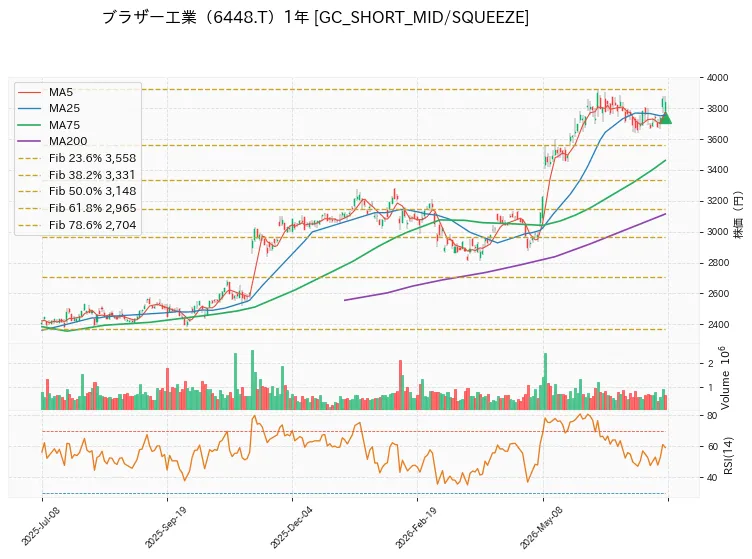
Task: Click the MA200 purple legend entry
Action: click(52, 141)
